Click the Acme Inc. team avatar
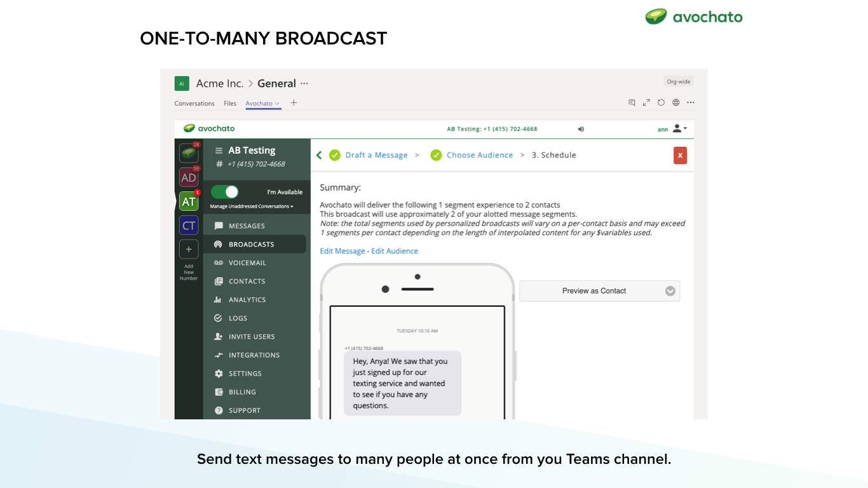This screenshot has height=488, width=868. point(182,83)
